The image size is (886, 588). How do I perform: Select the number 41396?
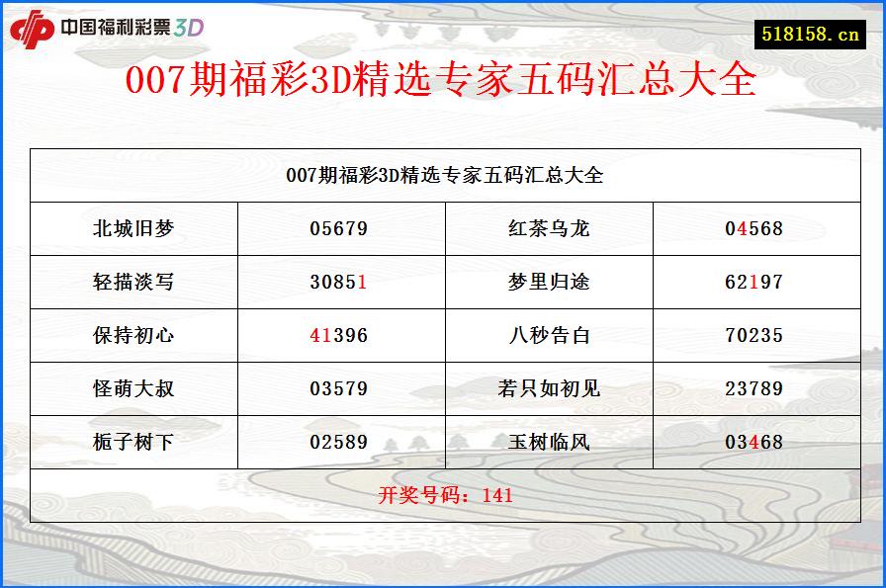coord(339,336)
